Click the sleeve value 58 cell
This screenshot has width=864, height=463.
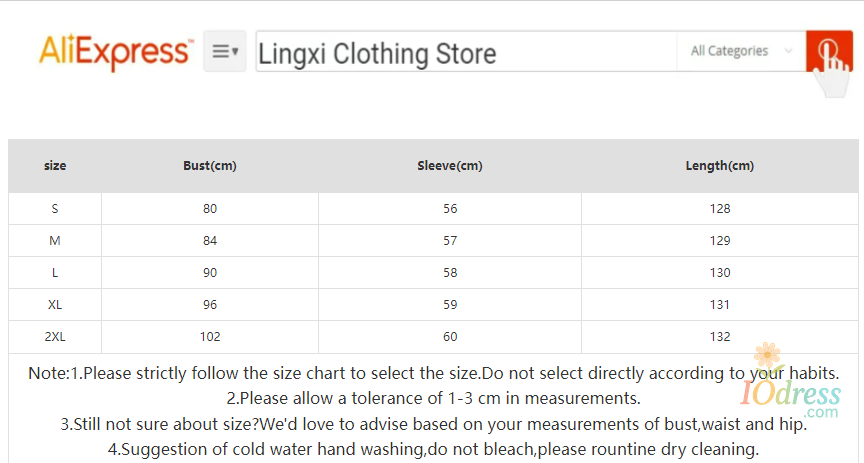(450, 273)
